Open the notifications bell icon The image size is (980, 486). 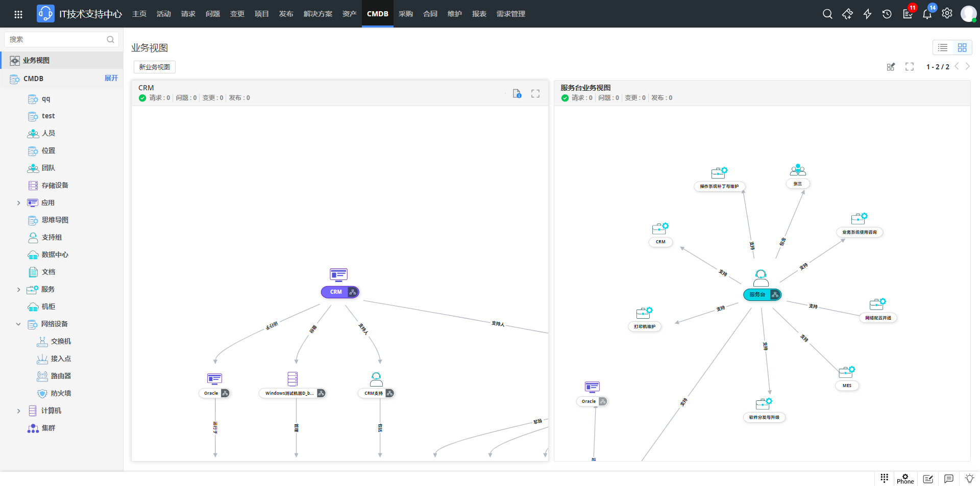pos(927,14)
